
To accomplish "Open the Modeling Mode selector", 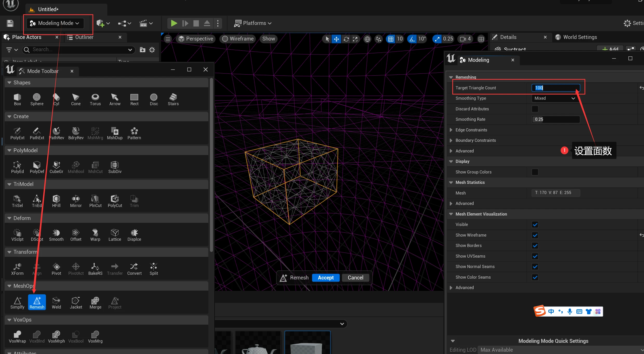I will (x=54, y=23).
